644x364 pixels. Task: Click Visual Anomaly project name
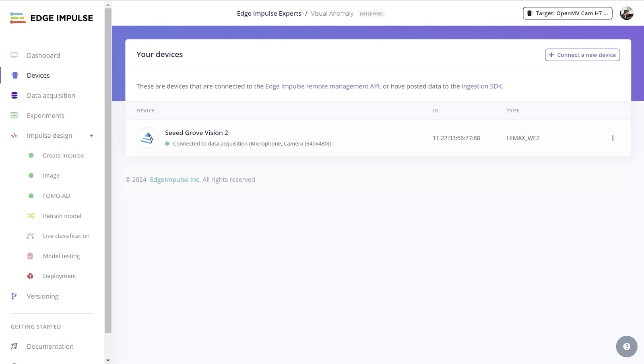click(x=332, y=14)
